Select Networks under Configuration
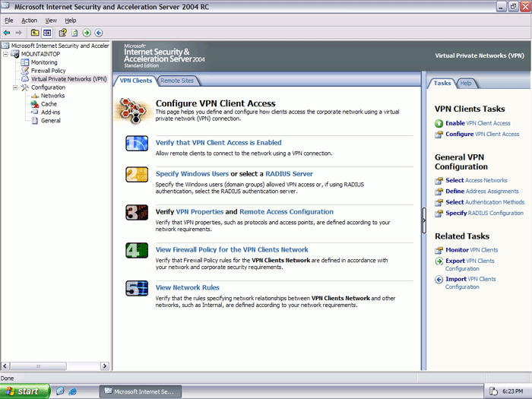This screenshot has width=532, height=399. click(x=52, y=96)
